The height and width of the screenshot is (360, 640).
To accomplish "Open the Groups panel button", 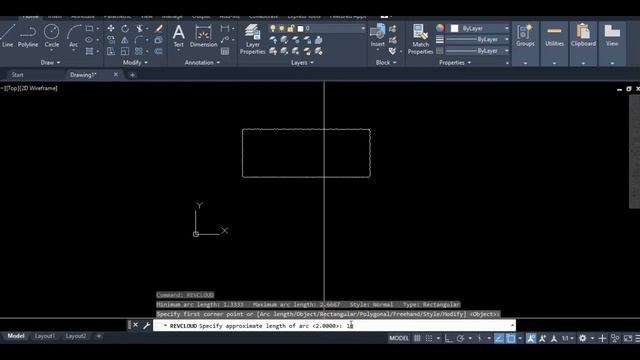I will 525,43.
